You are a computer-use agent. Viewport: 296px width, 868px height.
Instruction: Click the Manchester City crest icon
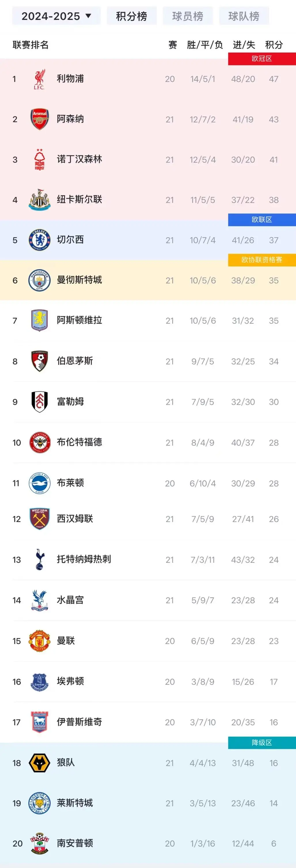[39, 280]
